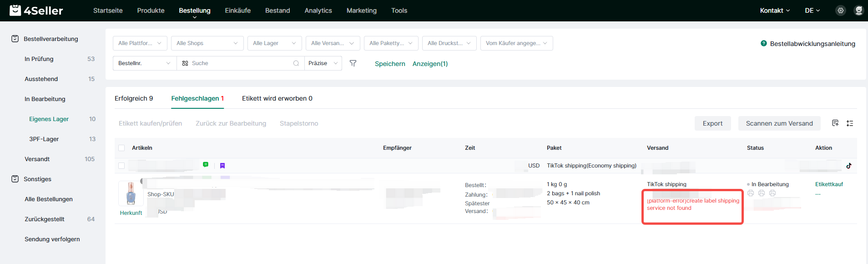This screenshot has width=868, height=264.
Task: Click the green message icon on order row
Action: click(x=206, y=165)
